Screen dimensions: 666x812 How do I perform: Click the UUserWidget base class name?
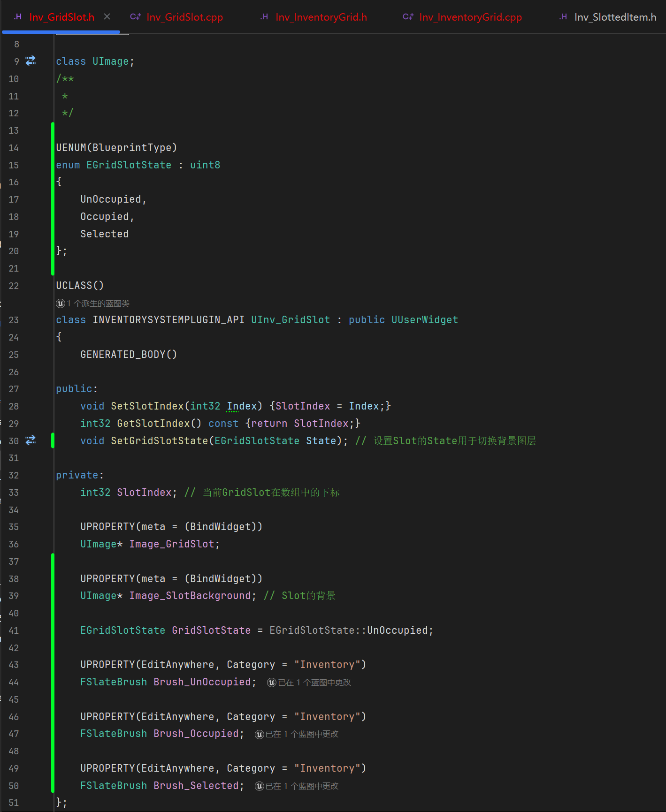pyautogui.click(x=425, y=320)
